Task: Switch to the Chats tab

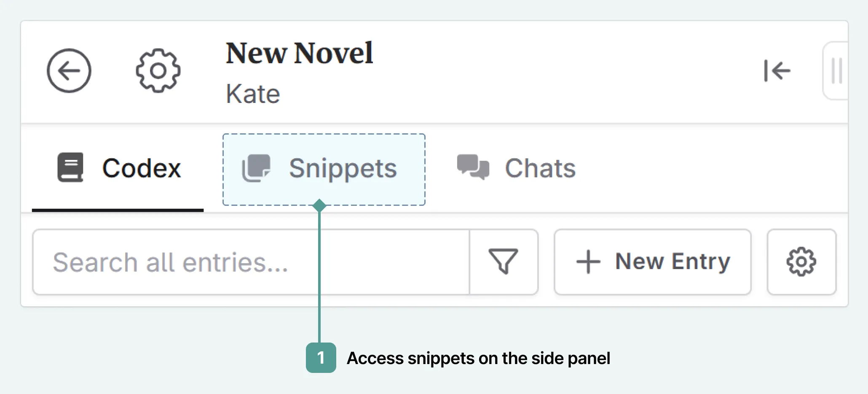Action: [540, 168]
